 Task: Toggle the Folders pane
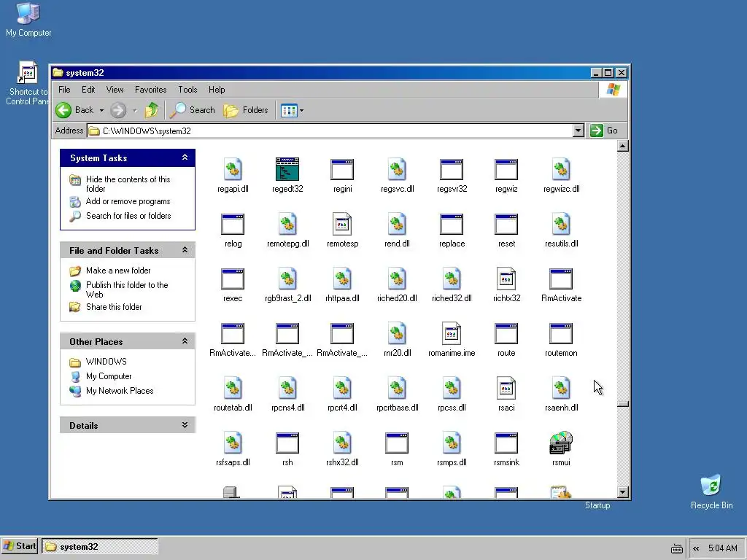246,110
